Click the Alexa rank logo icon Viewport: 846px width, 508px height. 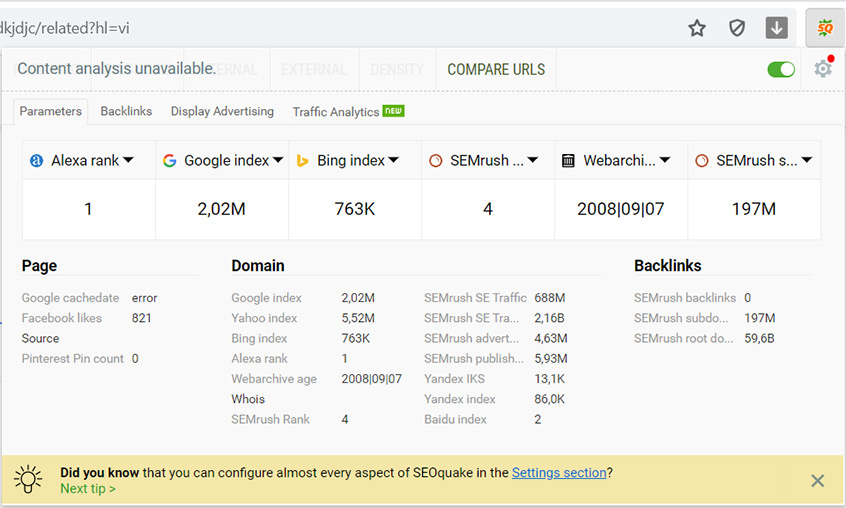tap(36, 160)
